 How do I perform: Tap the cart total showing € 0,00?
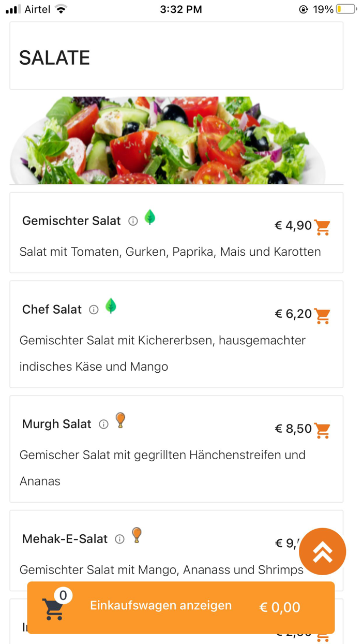(279, 607)
